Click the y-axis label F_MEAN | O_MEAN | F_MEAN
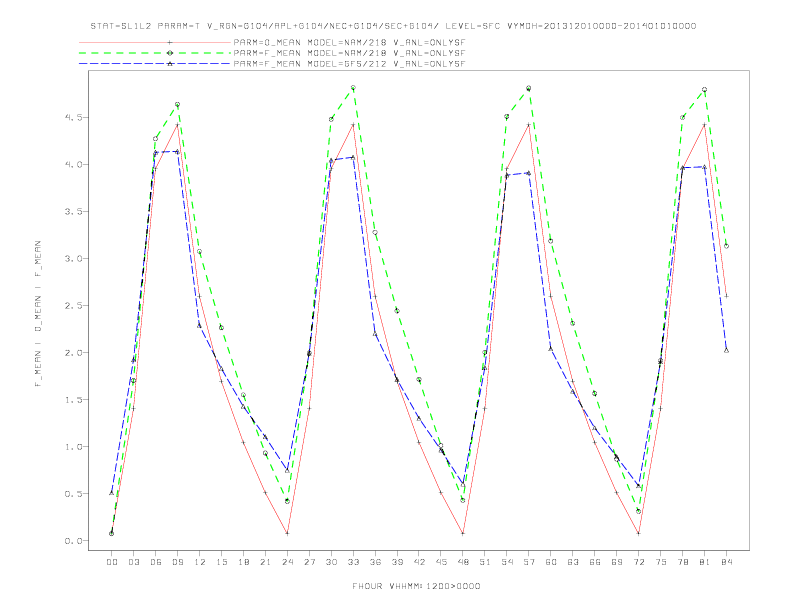 pyautogui.click(x=38, y=314)
